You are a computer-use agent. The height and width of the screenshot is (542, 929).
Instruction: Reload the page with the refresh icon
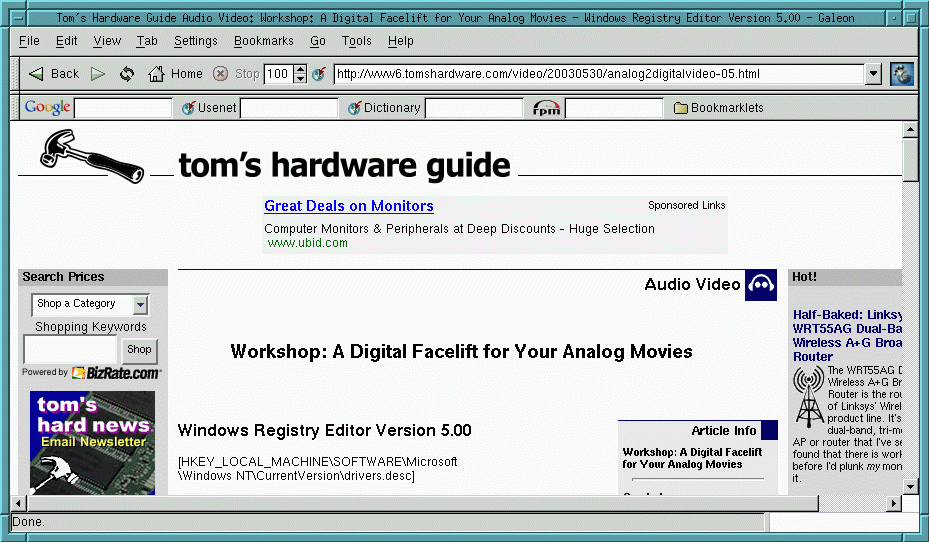pyautogui.click(x=127, y=74)
